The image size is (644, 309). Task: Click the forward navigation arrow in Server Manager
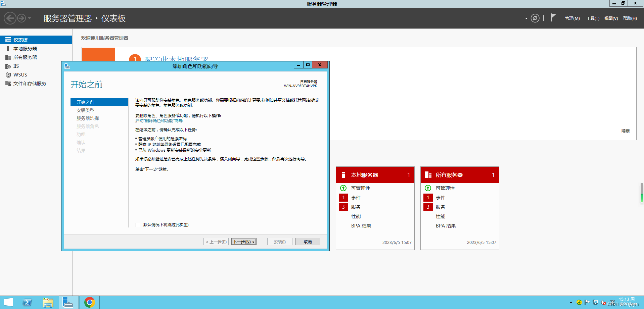tap(21, 18)
